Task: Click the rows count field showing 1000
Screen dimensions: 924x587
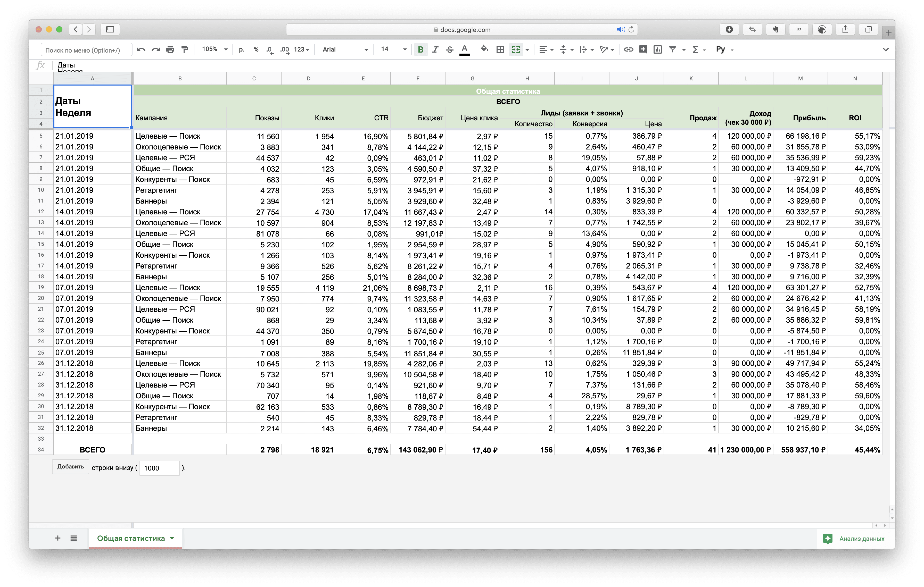Action: pyautogui.click(x=159, y=468)
